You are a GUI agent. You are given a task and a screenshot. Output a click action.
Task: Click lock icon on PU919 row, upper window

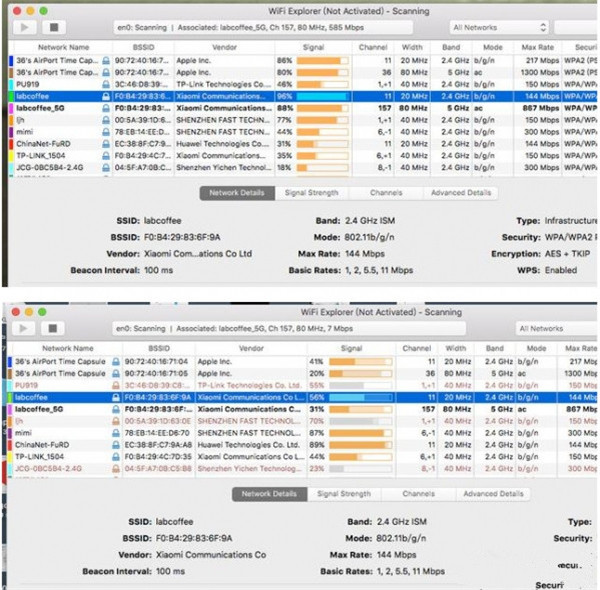coord(106,84)
